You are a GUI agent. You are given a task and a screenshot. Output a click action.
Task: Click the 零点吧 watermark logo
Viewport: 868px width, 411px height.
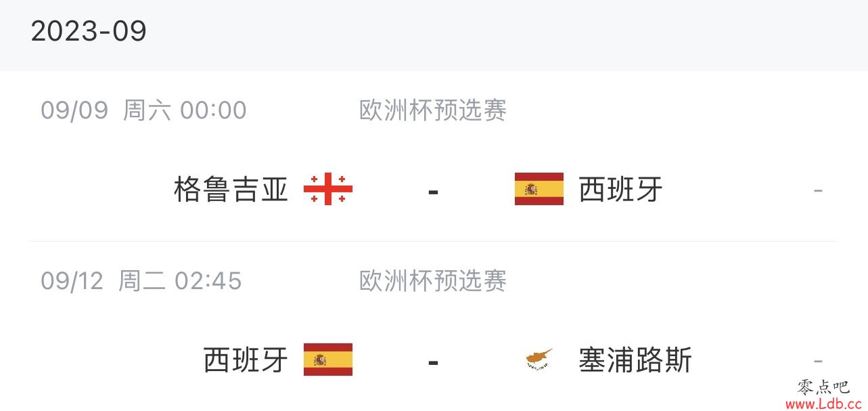823,388
